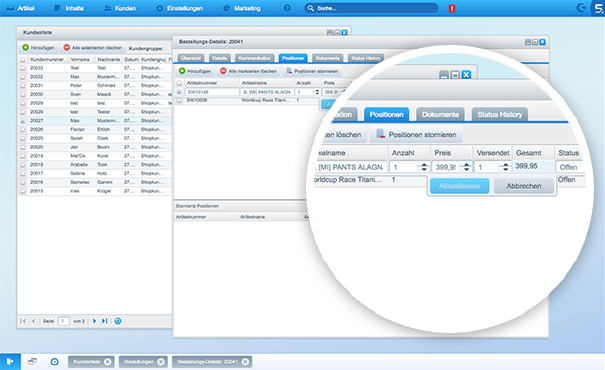
Task: Click the gear icon beside Einstellungen
Action: click(159, 8)
